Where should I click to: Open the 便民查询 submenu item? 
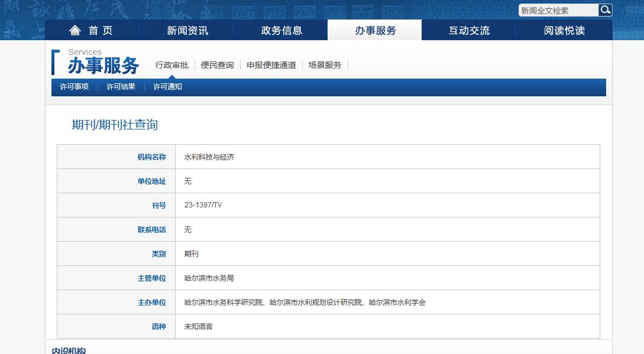[x=217, y=65]
